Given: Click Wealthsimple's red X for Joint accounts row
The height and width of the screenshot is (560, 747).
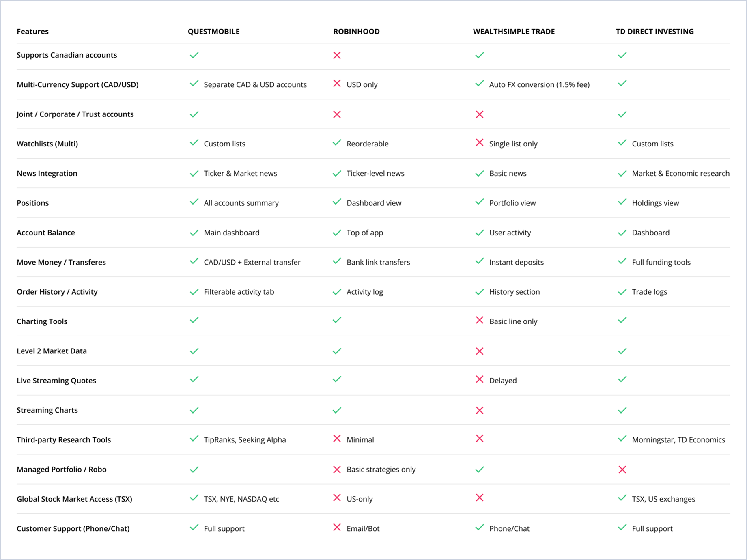Looking at the screenshot, I should pos(480,114).
